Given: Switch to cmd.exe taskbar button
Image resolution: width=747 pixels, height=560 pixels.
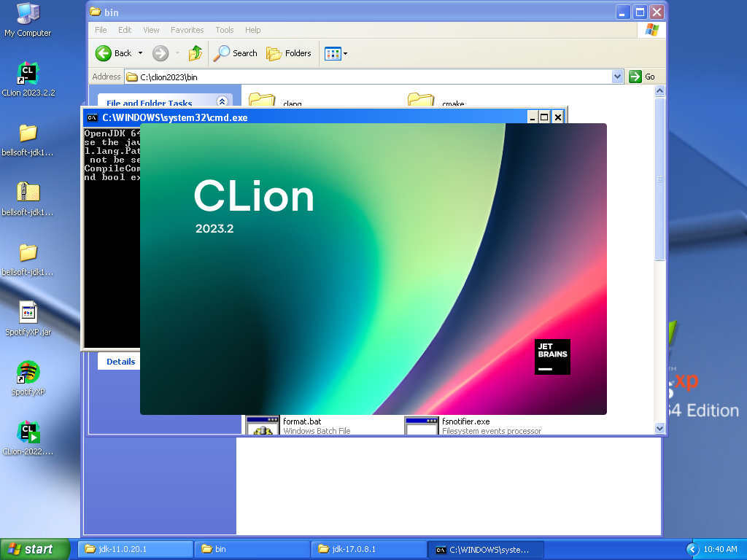Looking at the screenshot, I should [x=486, y=549].
